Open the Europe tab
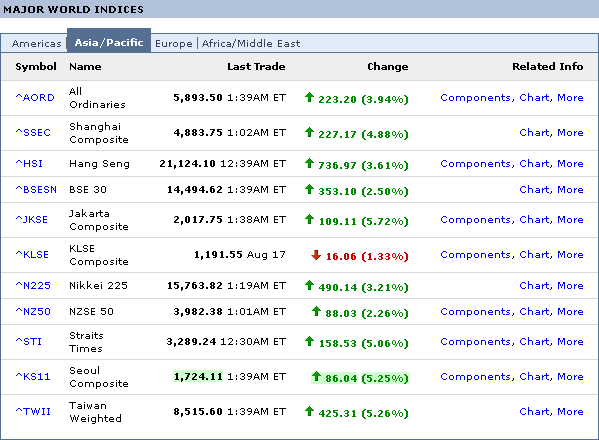This screenshot has height=440, width=599. click(x=174, y=44)
